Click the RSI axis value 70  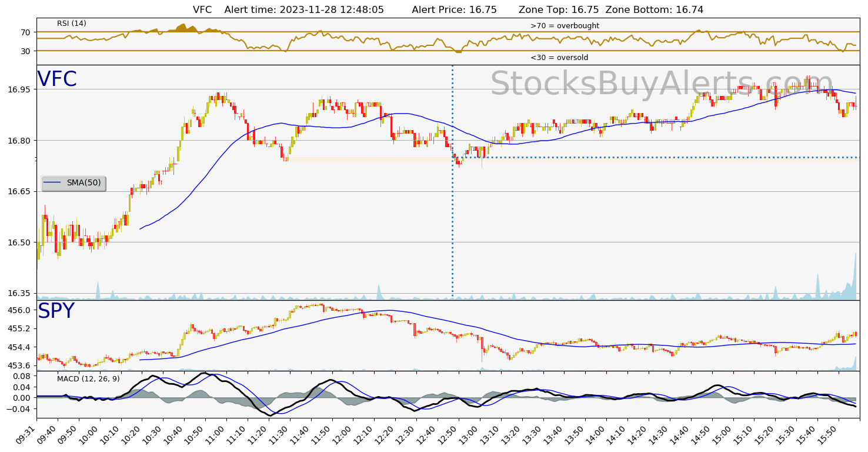click(25, 32)
